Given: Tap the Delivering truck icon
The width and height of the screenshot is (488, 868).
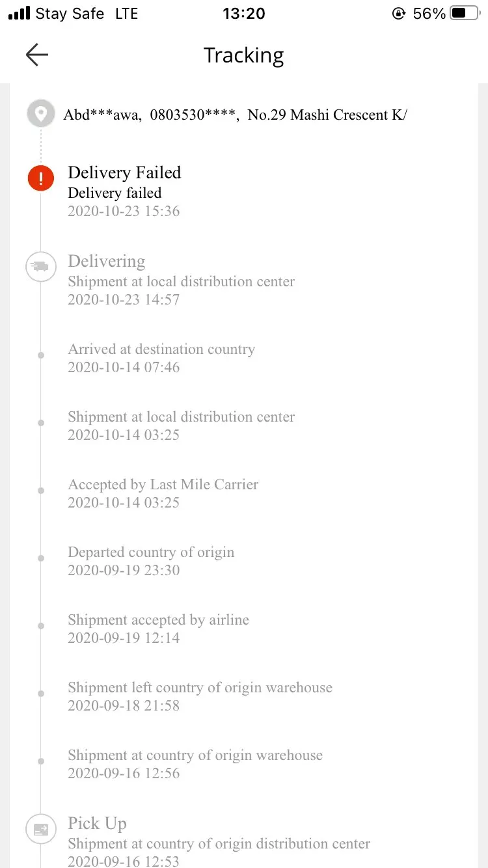Looking at the screenshot, I should click(40, 267).
